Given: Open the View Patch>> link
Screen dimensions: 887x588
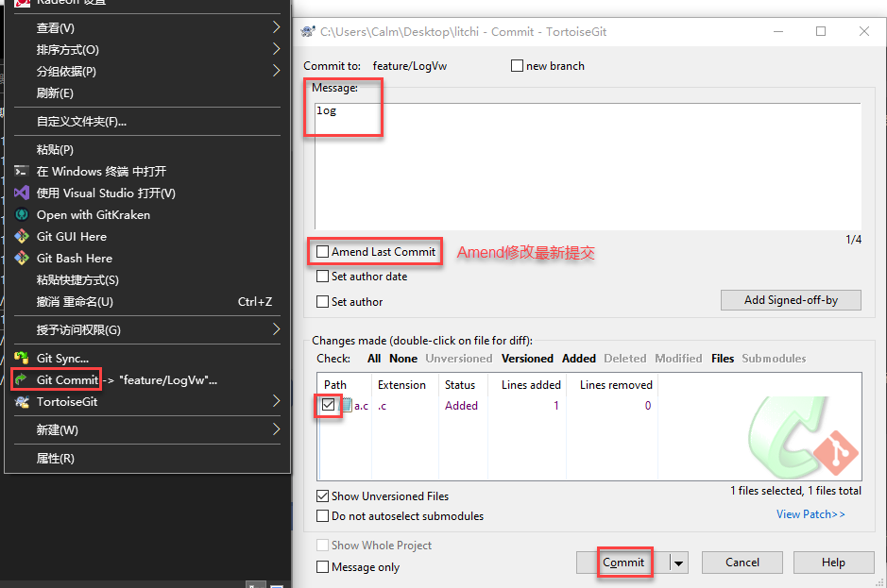Looking at the screenshot, I should point(810,514).
